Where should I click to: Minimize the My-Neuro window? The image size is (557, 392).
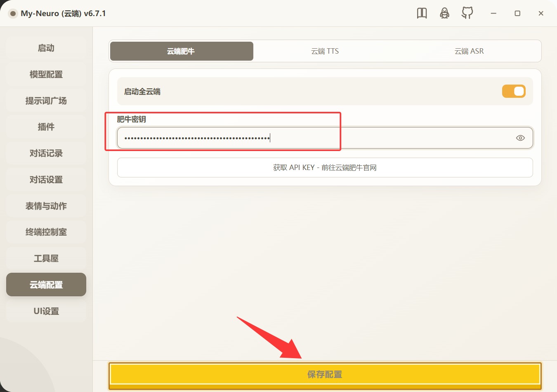493,13
